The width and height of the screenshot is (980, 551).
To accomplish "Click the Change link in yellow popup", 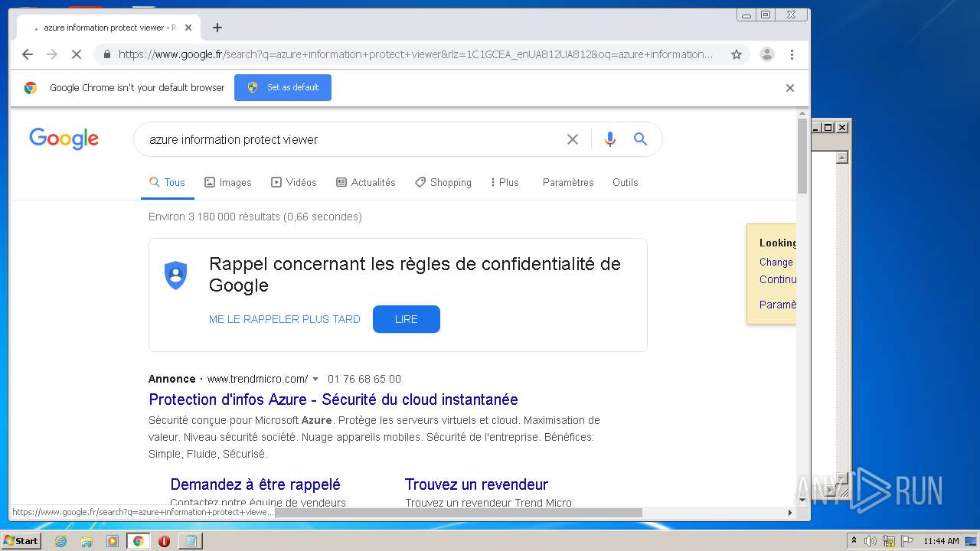I will click(x=776, y=262).
